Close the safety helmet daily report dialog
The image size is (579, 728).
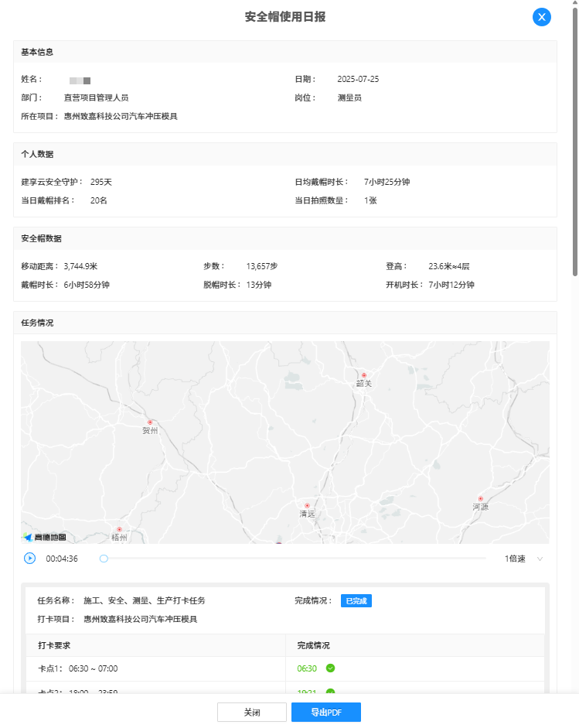pyautogui.click(x=541, y=17)
